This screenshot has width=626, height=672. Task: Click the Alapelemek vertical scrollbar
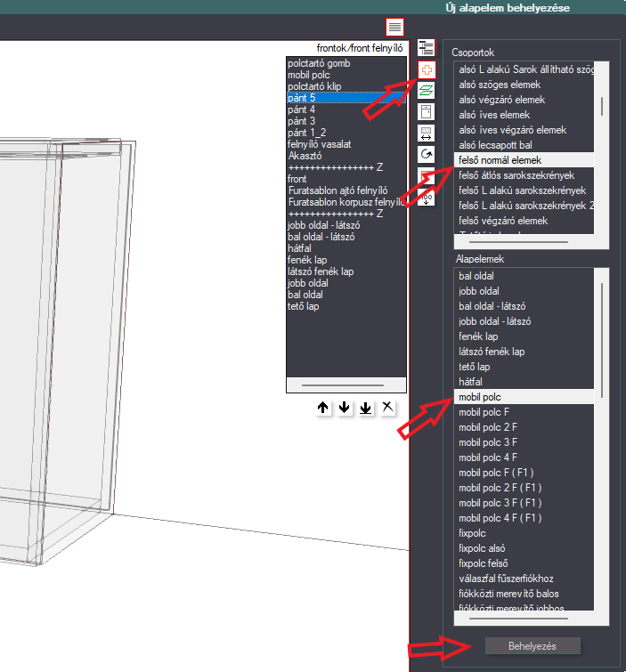(x=602, y=440)
